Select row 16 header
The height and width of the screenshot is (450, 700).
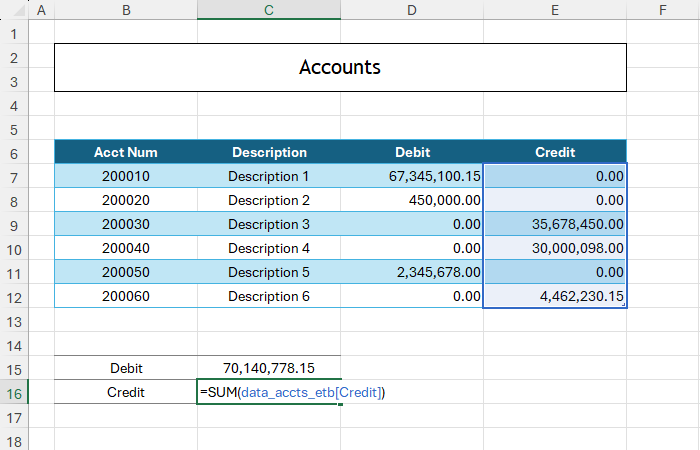click(14, 393)
